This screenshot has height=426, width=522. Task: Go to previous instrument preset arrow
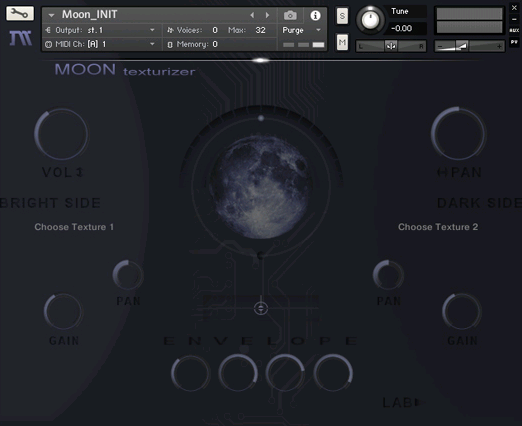point(252,15)
